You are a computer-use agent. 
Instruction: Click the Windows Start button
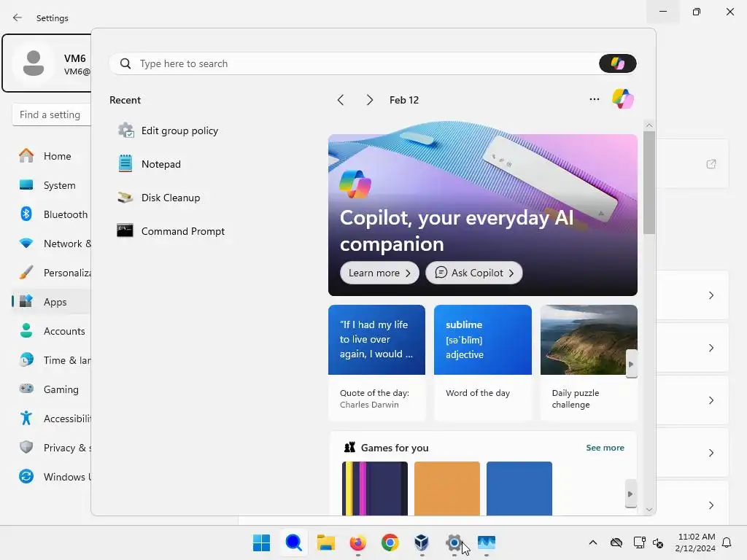click(261, 542)
